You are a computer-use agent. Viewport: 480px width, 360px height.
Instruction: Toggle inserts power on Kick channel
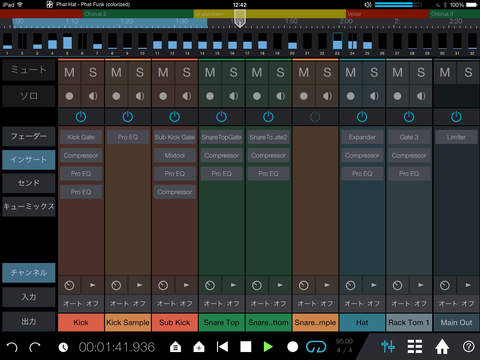point(81,117)
